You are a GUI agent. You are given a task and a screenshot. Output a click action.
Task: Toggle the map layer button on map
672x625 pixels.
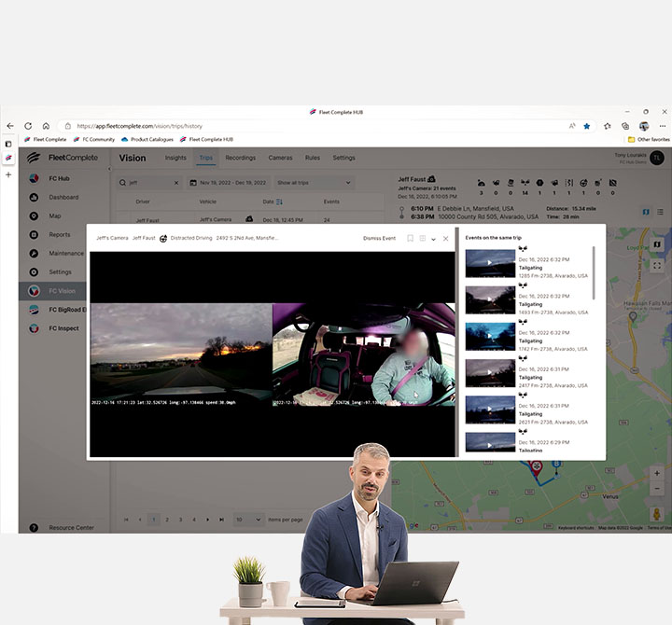(x=657, y=244)
